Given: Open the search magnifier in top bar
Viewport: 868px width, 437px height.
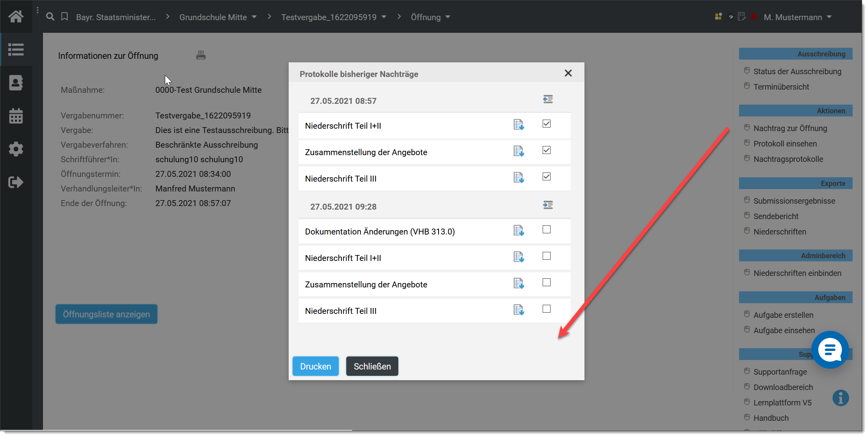Looking at the screenshot, I should (x=50, y=17).
